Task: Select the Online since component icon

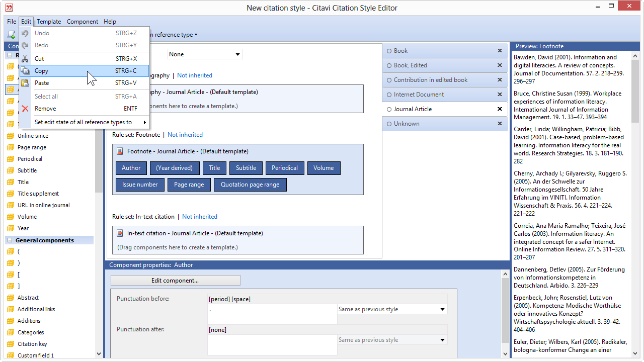Action: (10, 136)
